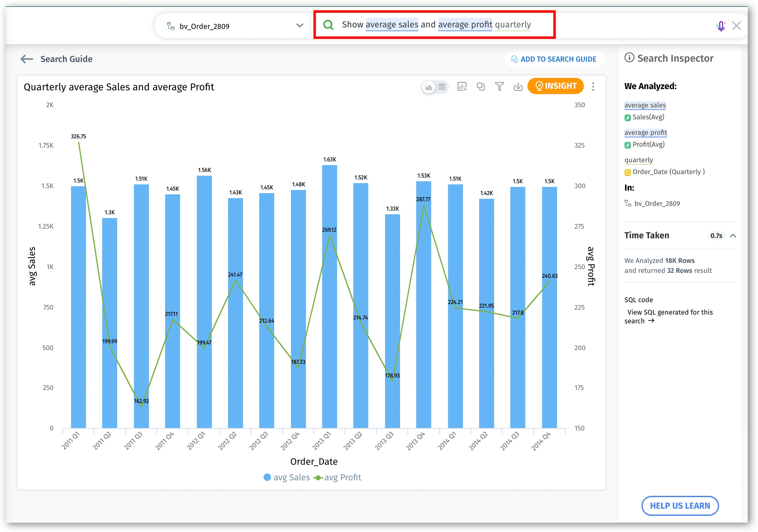Click avg Sales blue legend swatch
Screen dimensions: 758x532
click(x=267, y=477)
